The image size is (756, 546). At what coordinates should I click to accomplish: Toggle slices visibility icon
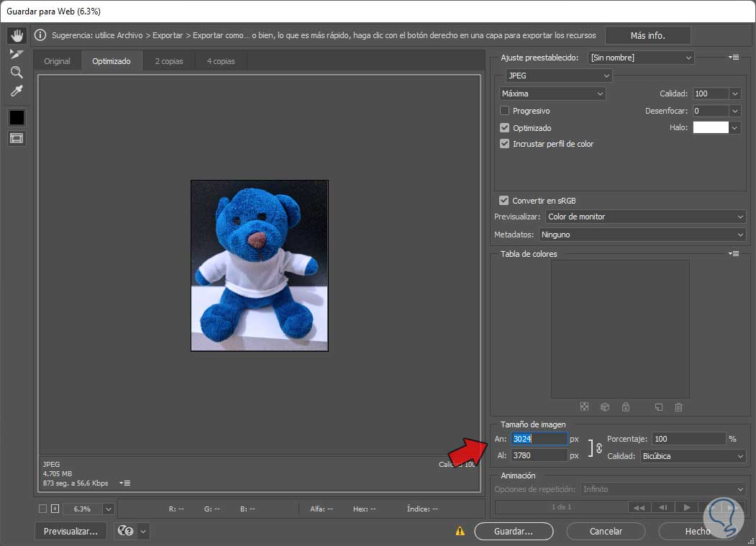click(x=17, y=137)
